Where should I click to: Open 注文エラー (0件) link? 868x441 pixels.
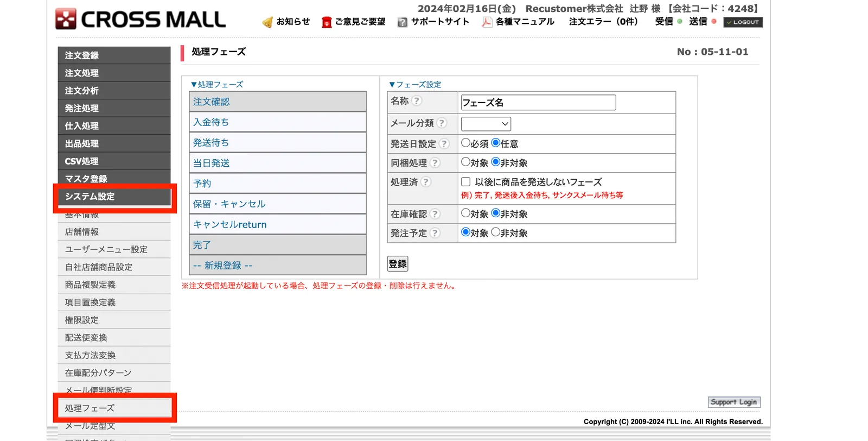603,22
